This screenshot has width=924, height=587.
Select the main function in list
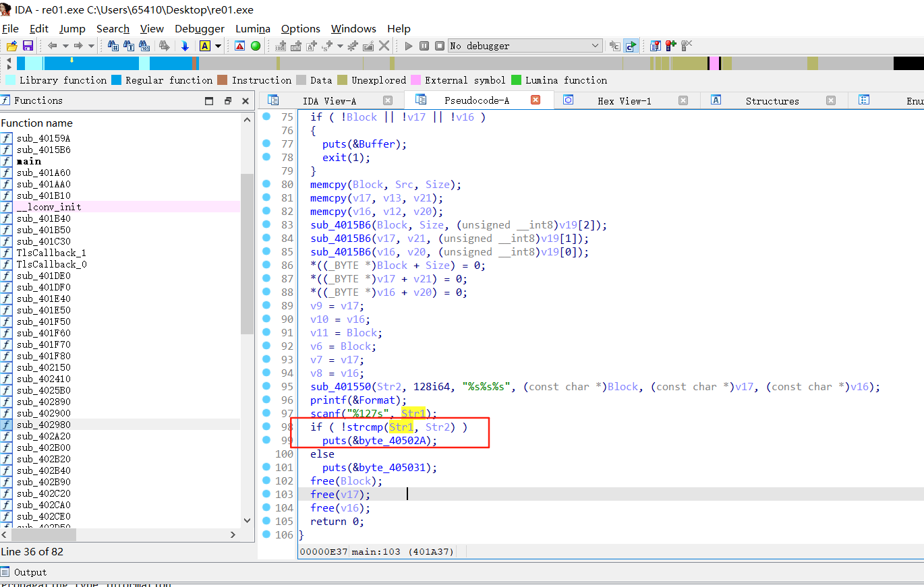(x=29, y=161)
